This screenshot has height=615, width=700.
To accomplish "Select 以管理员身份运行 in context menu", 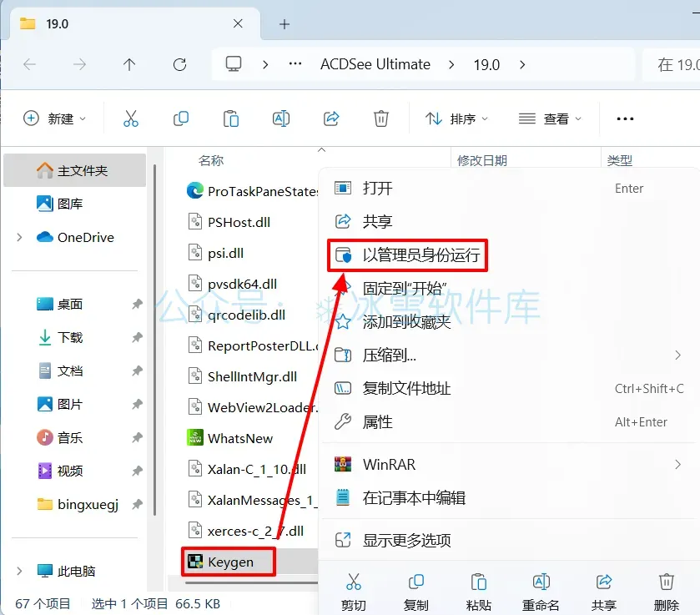I will (x=509, y=255).
